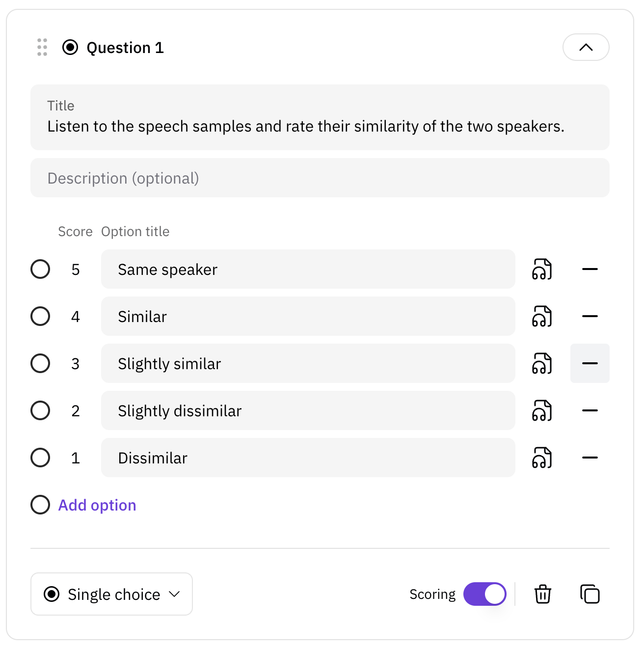Attach audio file to Similar option
Screen dimensions: 644x648
tap(542, 316)
